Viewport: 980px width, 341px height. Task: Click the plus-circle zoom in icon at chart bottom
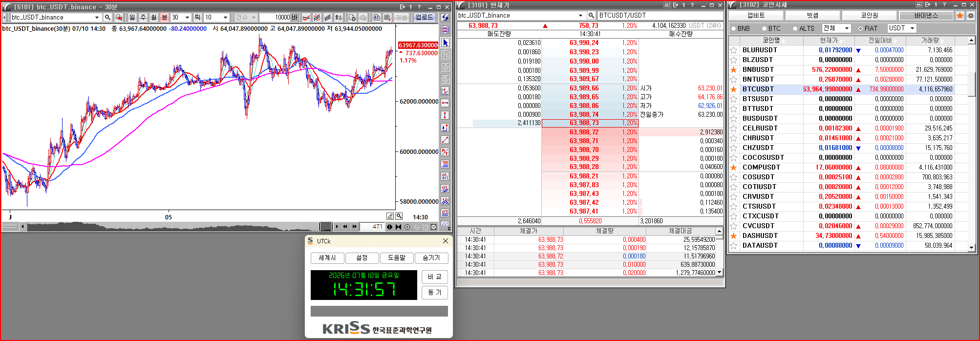(x=407, y=227)
